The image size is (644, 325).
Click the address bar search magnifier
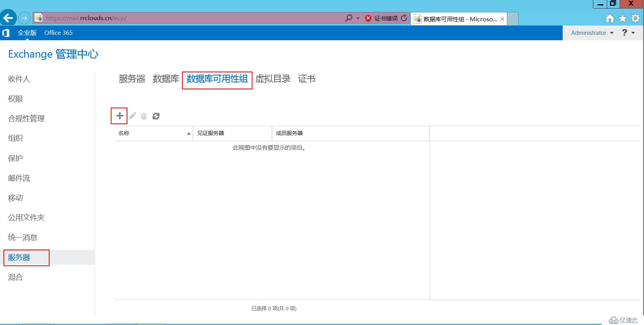pyautogui.click(x=349, y=18)
